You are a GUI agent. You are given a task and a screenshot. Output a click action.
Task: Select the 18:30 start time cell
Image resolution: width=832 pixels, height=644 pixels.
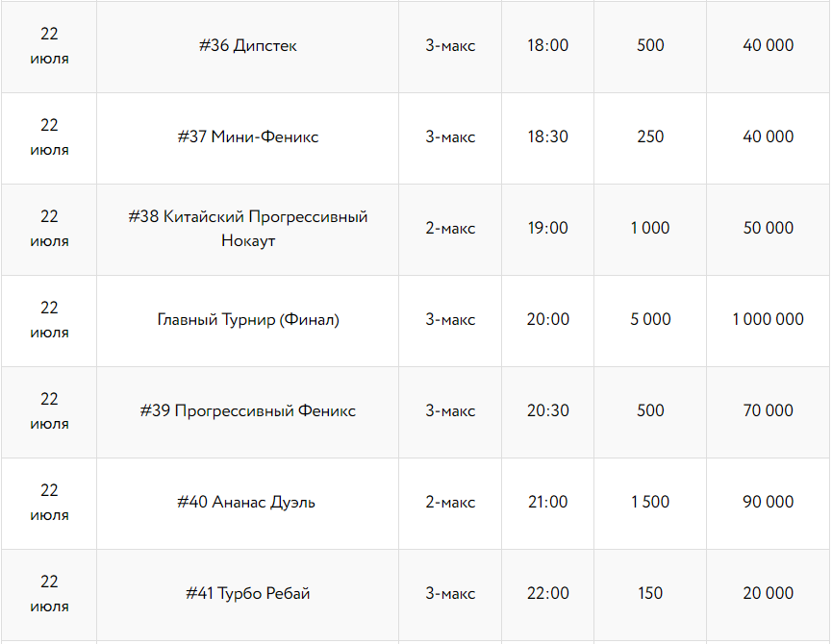click(547, 136)
